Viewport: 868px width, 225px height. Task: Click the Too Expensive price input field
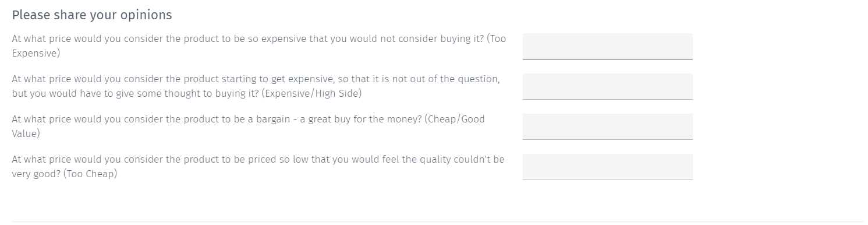pos(607,46)
